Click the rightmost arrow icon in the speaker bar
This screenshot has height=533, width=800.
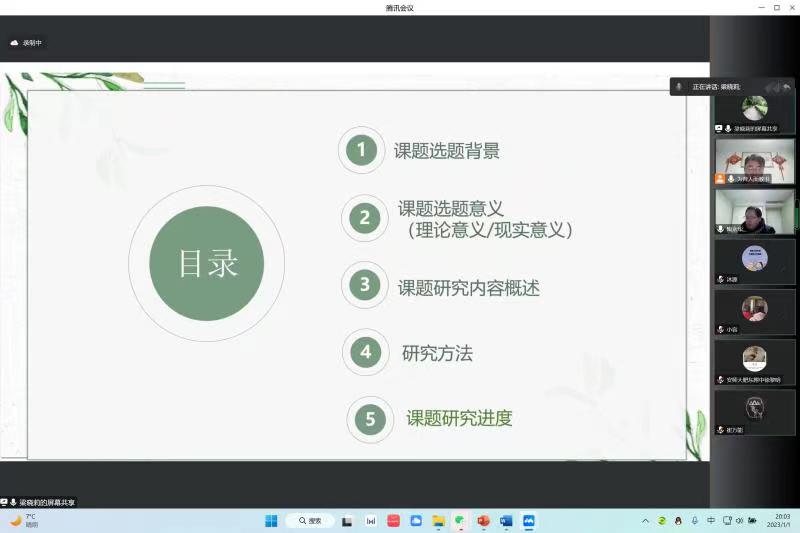tap(787, 88)
